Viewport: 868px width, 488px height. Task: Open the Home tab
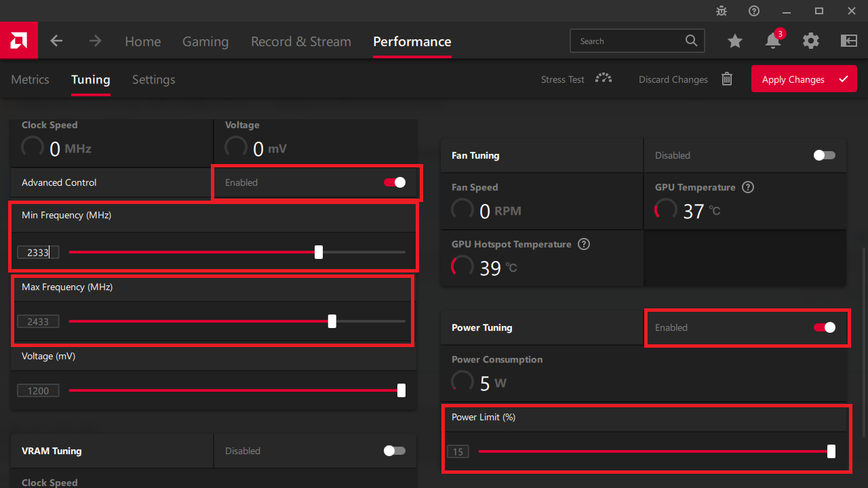tap(142, 41)
